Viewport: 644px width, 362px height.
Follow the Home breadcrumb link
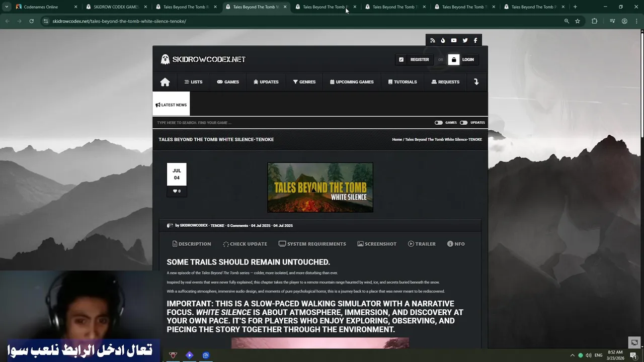pyautogui.click(x=397, y=139)
